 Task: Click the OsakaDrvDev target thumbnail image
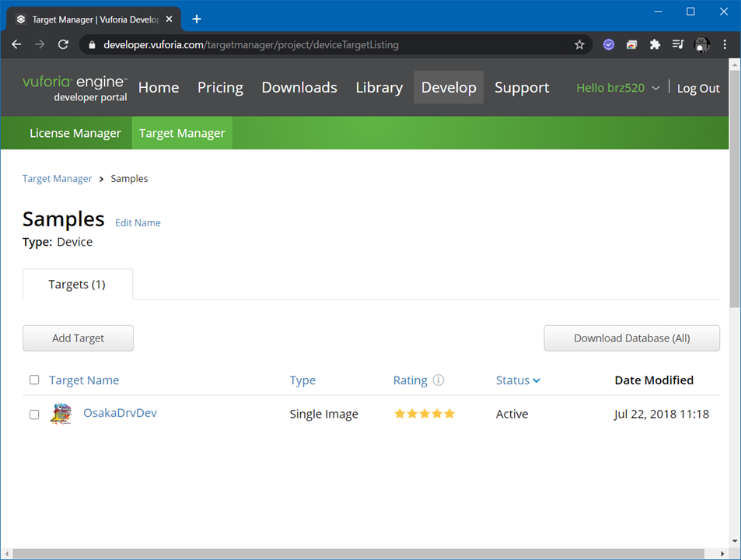61,414
